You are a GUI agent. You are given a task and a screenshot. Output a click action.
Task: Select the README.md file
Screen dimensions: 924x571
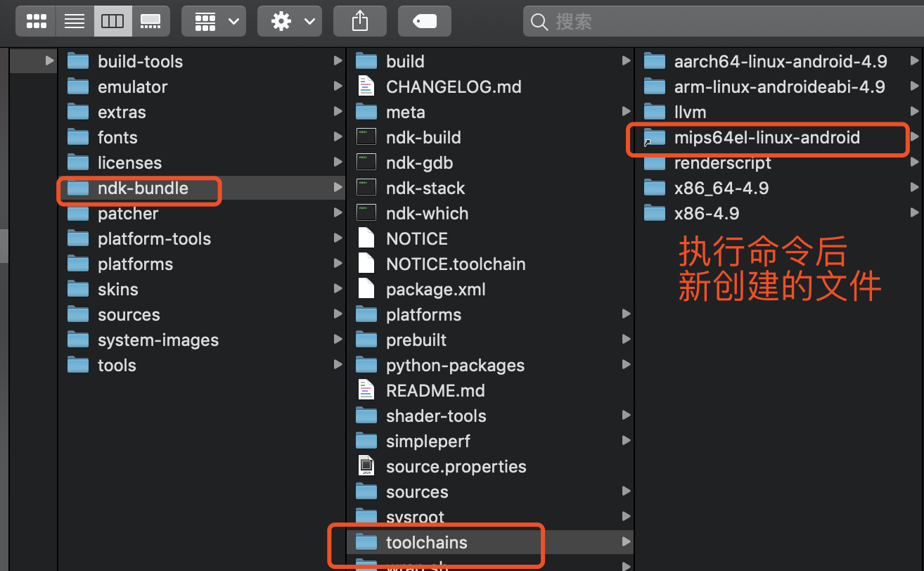[x=435, y=390]
